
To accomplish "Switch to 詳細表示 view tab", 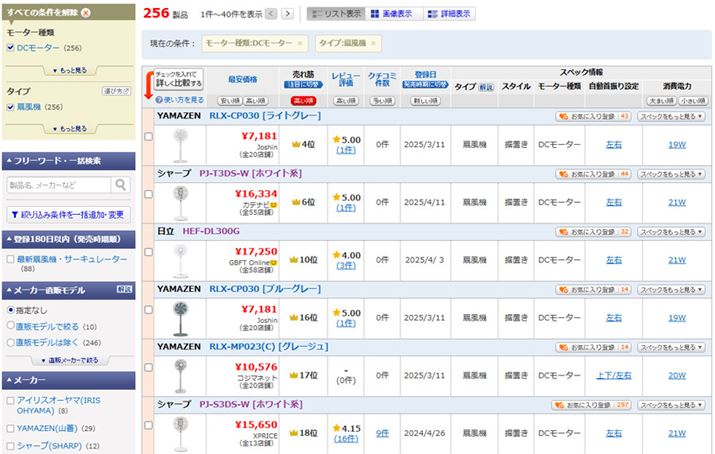I will click(450, 14).
